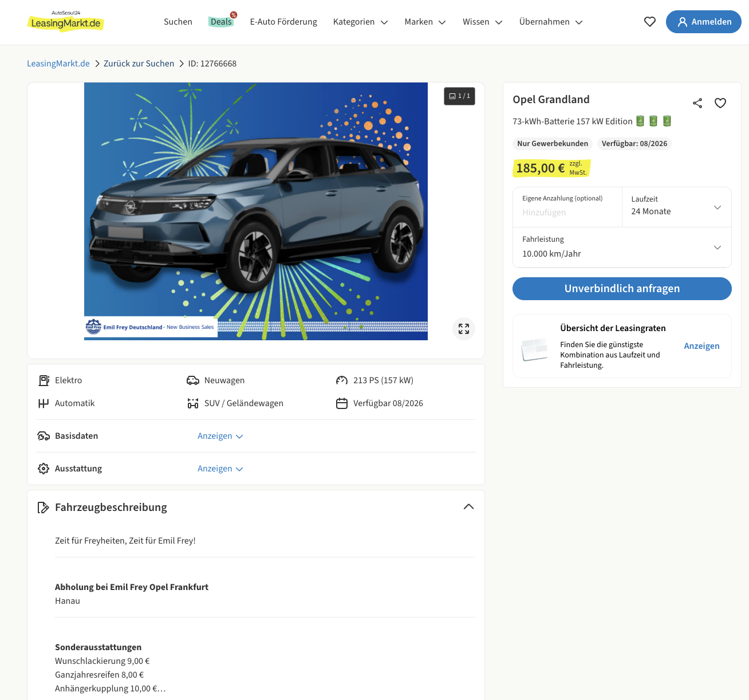This screenshot has height=700, width=749.
Task: Click the Eigene Anzahlung input field
Action: coord(567,213)
